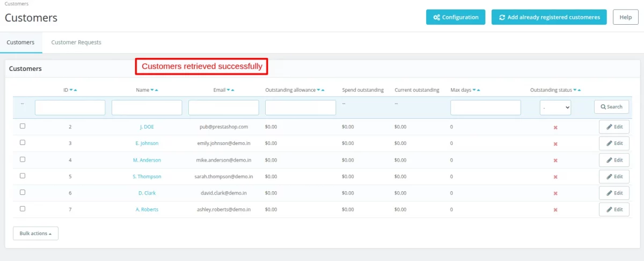This screenshot has height=261, width=644.
Task: Click Add already registered customers button
Action: pos(549,17)
